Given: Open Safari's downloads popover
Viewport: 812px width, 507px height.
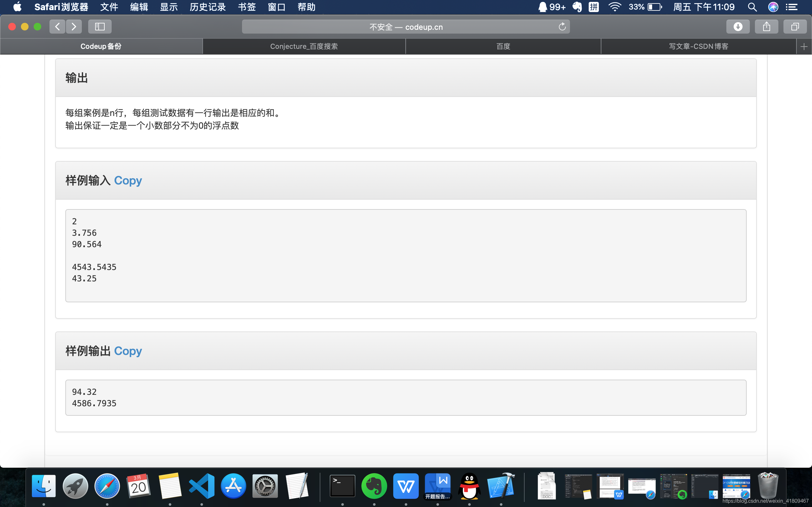Looking at the screenshot, I should (x=738, y=27).
